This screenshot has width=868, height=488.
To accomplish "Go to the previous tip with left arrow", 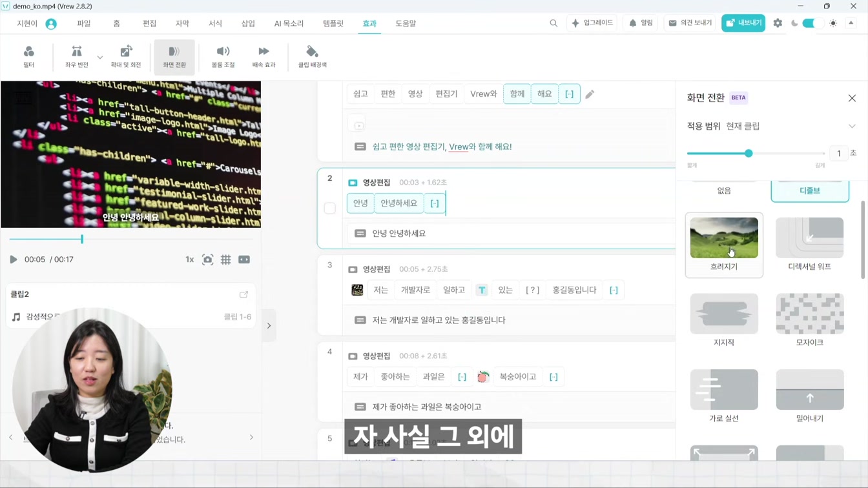I will pos(11,438).
